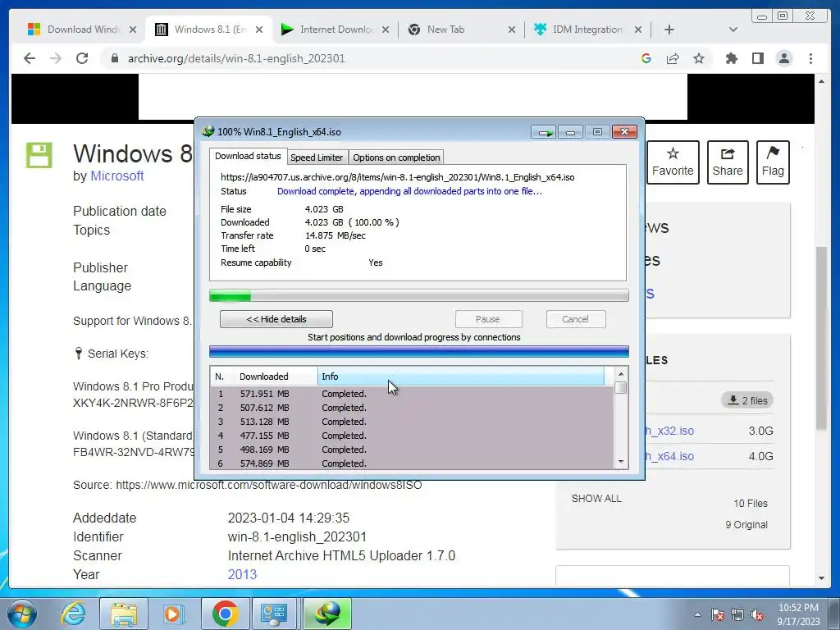The height and width of the screenshot is (630, 840).
Task: Click the Chrome taskbar icon
Action: click(225, 614)
